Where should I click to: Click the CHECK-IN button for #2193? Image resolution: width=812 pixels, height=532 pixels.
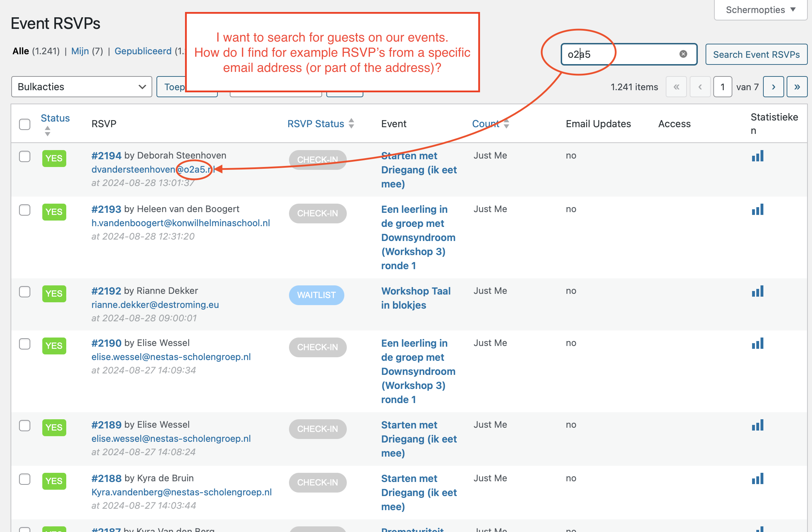(x=318, y=213)
